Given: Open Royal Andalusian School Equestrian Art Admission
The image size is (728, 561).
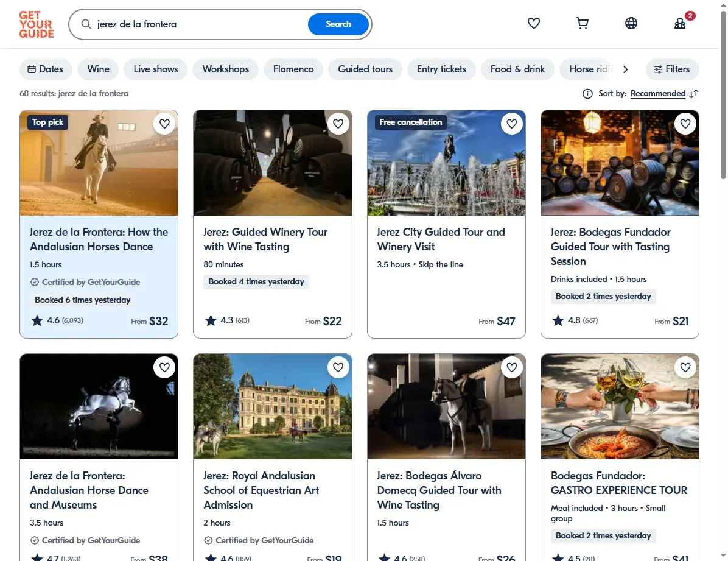Looking at the screenshot, I should point(261,490).
